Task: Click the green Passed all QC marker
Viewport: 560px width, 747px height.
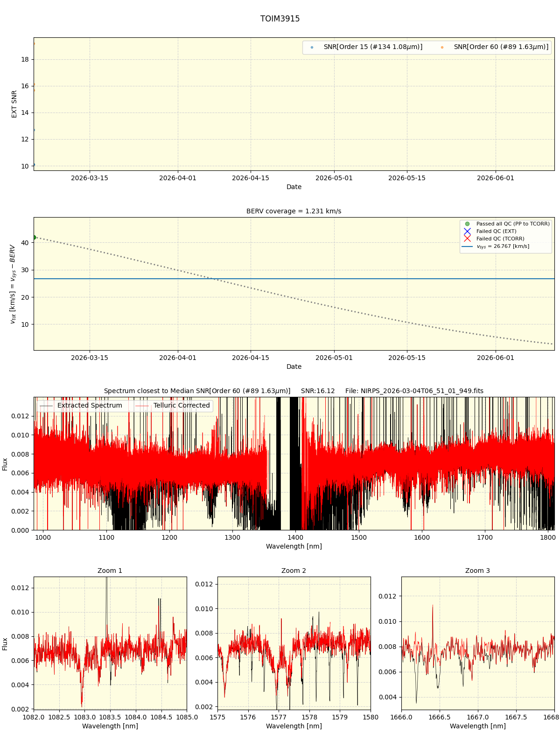Action: [467, 224]
